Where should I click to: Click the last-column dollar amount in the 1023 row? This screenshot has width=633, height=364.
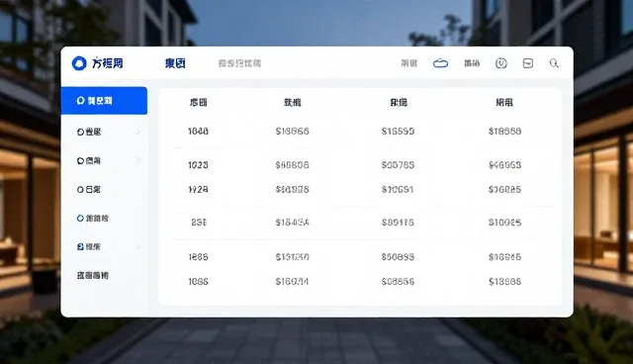[504, 165]
